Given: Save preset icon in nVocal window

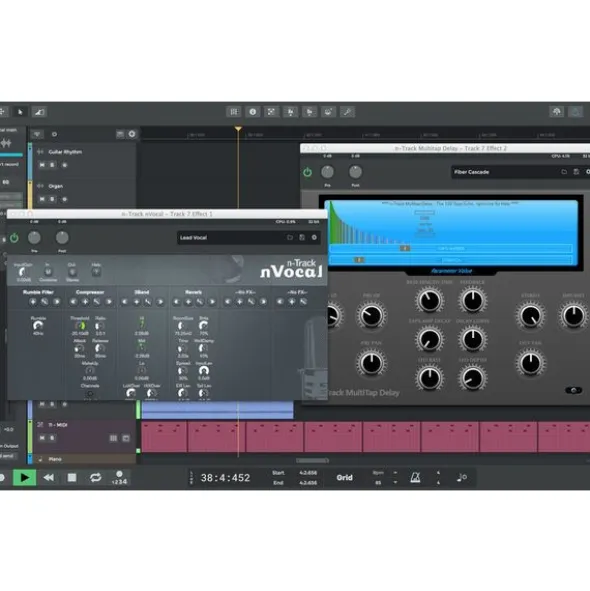Looking at the screenshot, I should click(x=302, y=237).
